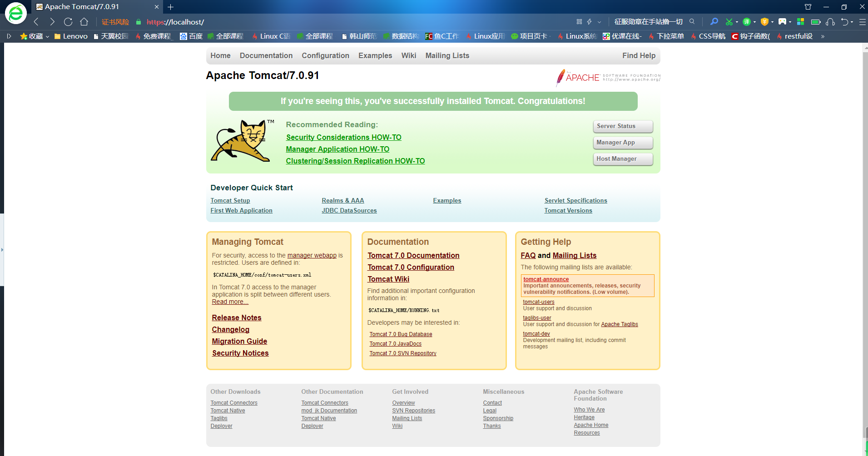This screenshot has height=456, width=868.
Task: Toggle the bookmarks sidebar triangle icon
Action: click(x=9, y=36)
